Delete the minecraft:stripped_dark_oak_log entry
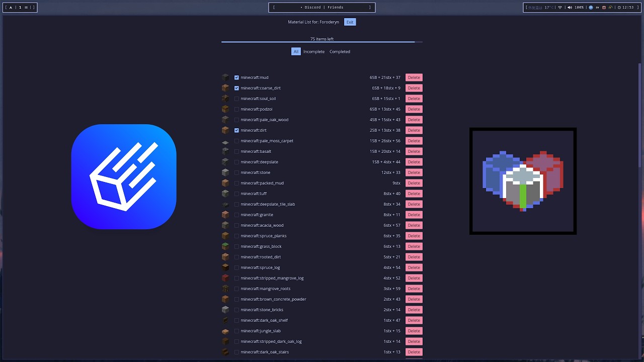This screenshot has height=362, width=644. (x=414, y=341)
